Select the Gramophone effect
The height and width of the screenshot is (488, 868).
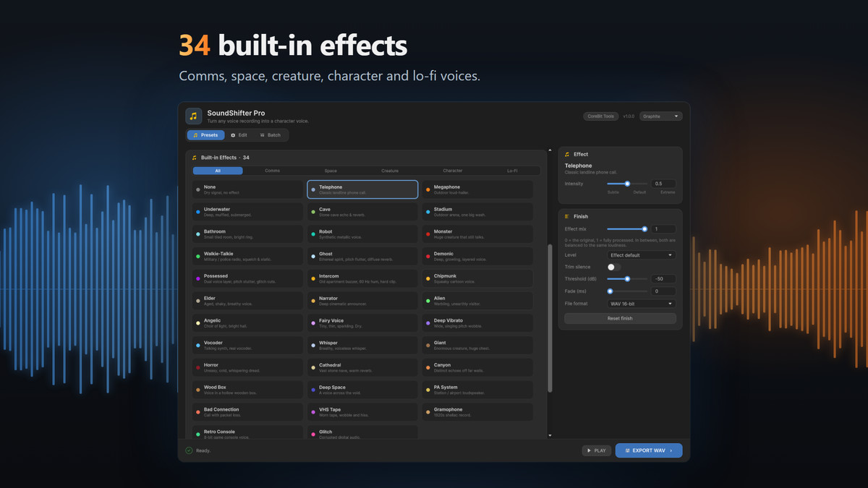(477, 412)
